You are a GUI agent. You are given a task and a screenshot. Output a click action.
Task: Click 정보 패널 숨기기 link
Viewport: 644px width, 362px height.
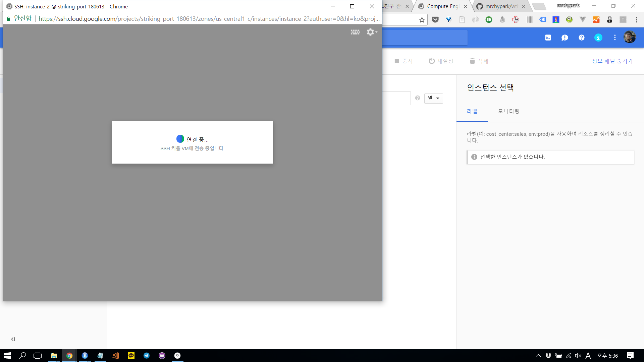612,61
